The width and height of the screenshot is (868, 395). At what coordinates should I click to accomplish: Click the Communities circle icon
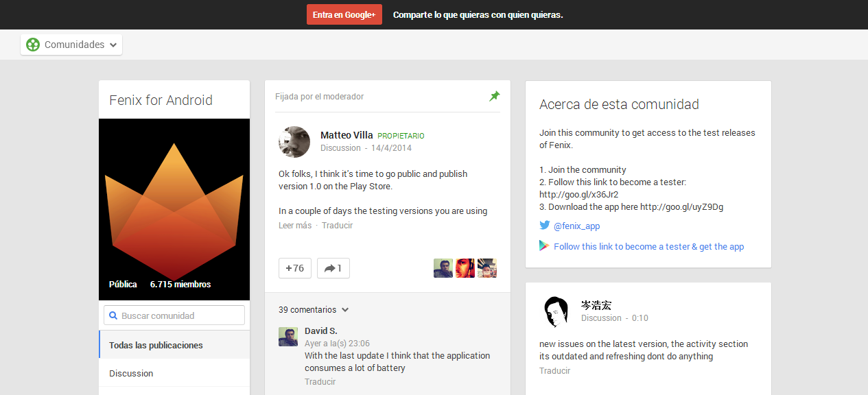(33, 45)
